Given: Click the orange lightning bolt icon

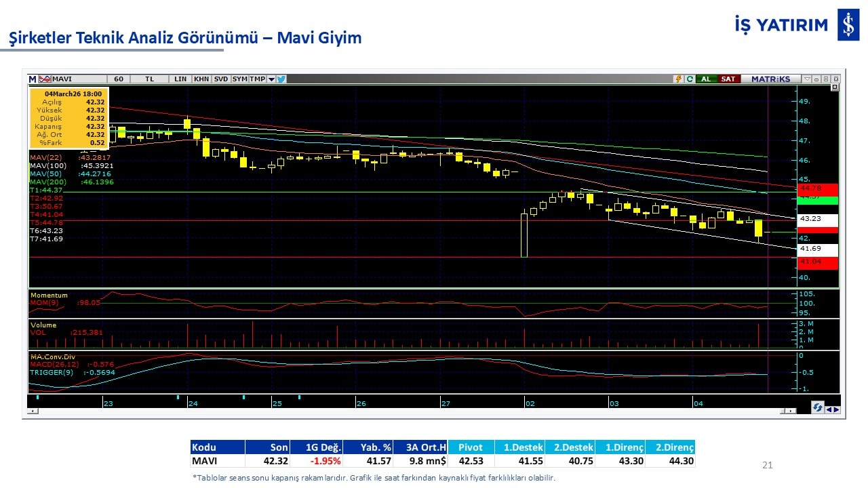Looking at the screenshot, I should (x=677, y=79).
